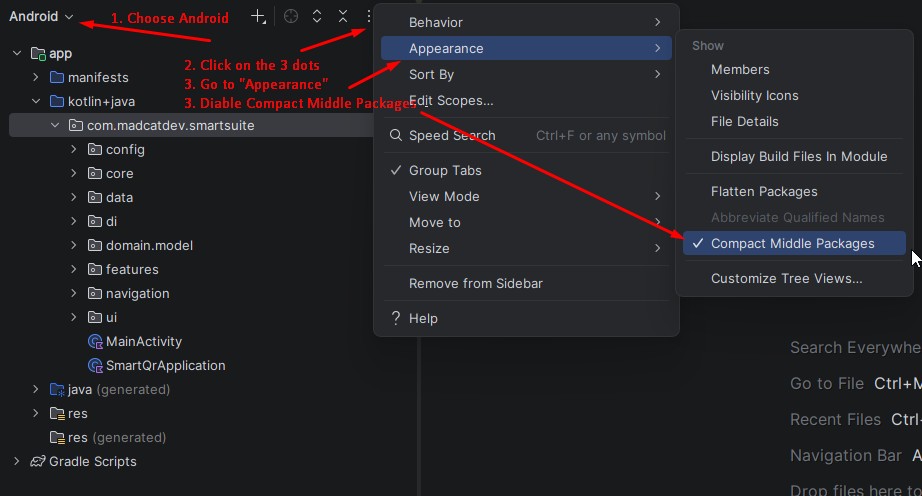Click the MainActivity Kotlin class icon
Screen dimensions: 922x496
pyautogui.click(x=95, y=341)
